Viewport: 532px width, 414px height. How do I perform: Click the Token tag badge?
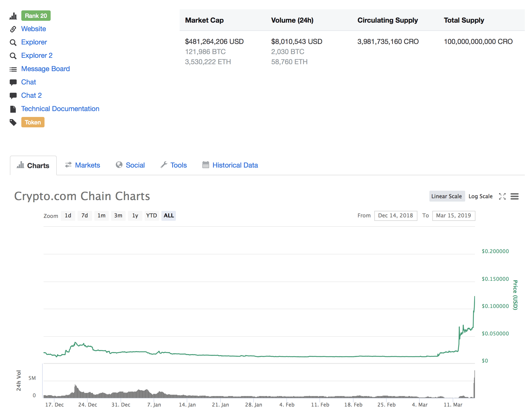tap(33, 122)
